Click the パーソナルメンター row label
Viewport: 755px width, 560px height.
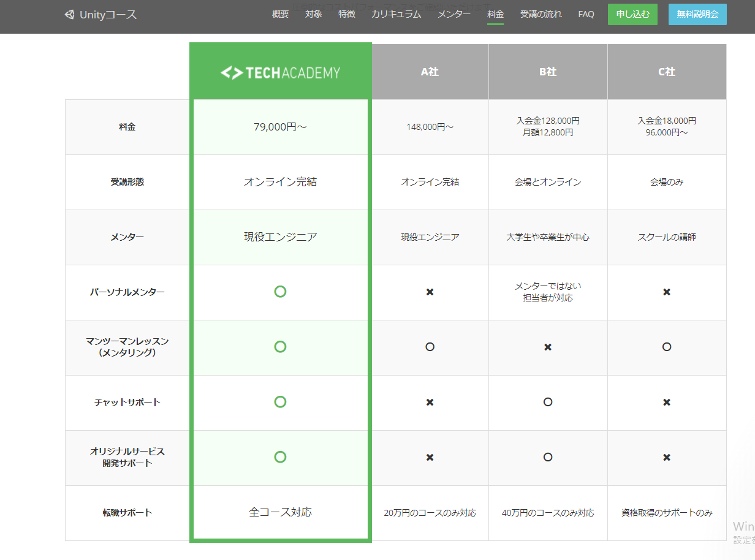pyautogui.click(x=127, y=292)
